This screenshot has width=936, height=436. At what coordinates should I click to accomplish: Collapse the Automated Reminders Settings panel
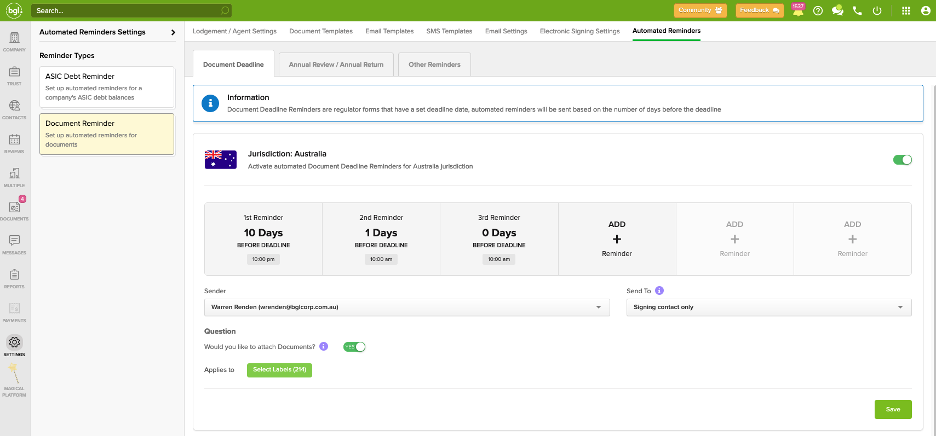tap(173, 32)
